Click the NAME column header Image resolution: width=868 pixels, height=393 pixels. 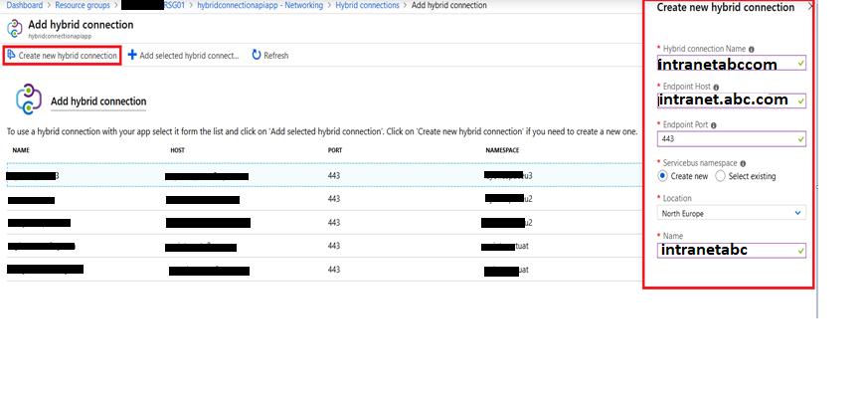[x=21, y=150]
